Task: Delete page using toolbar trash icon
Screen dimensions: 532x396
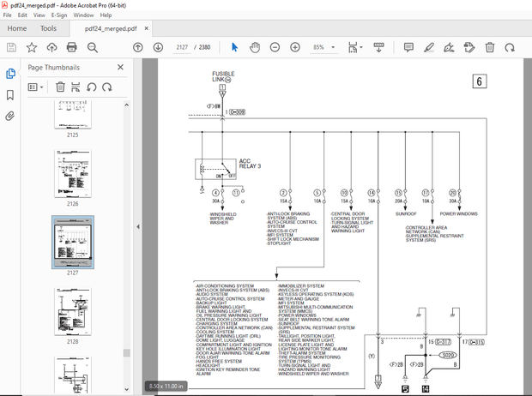Action: (x=490, y=47)
